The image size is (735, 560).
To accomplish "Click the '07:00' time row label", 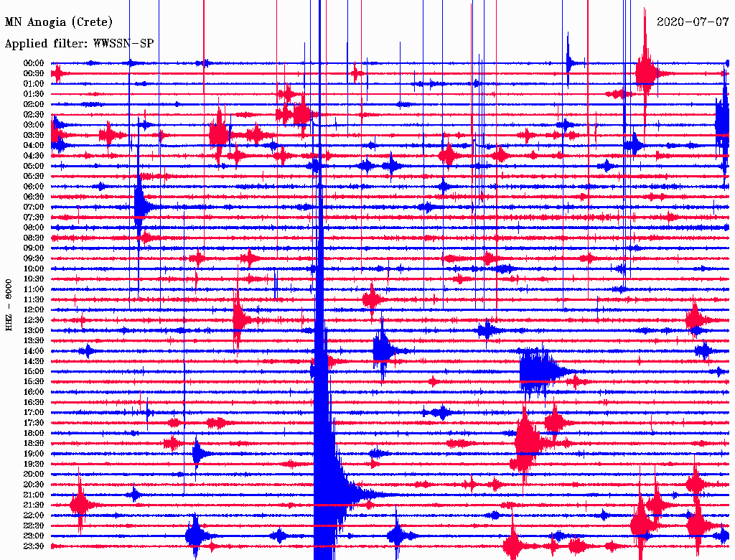I will 34,207.
